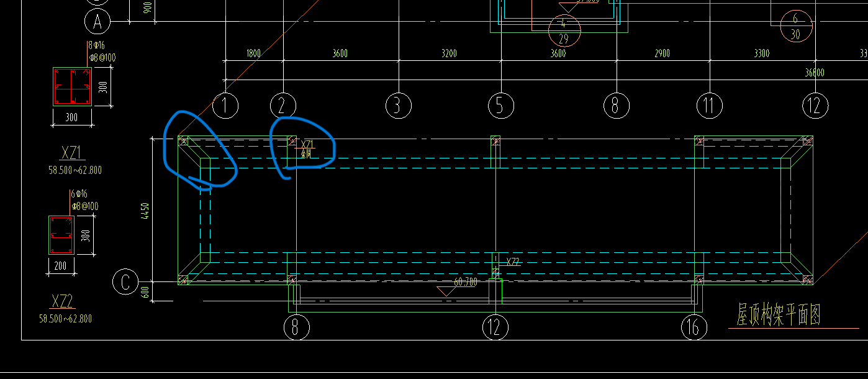Select axis bubble 2
868x379 pixels.
(283, 106)
